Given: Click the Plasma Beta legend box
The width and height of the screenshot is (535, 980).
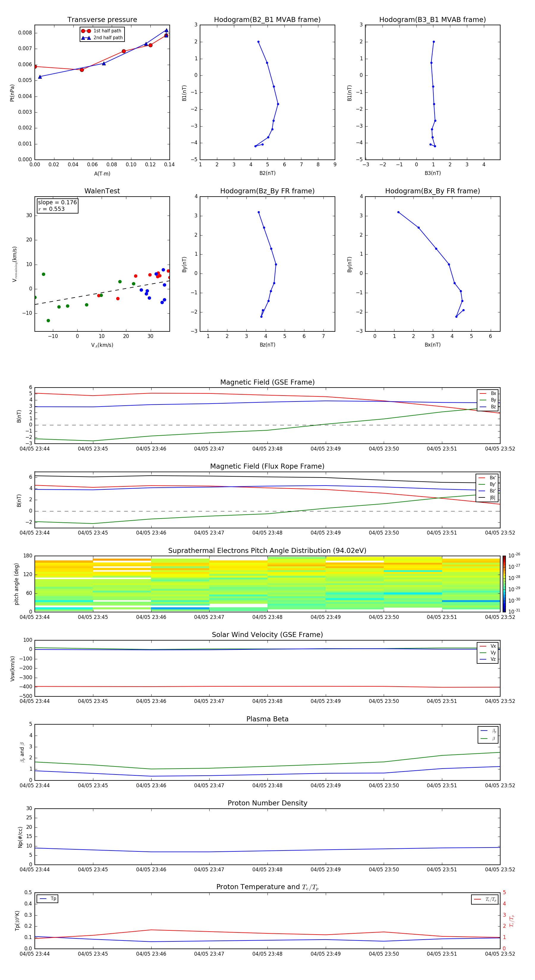Looking at the screenshot, I should point(488,735).
